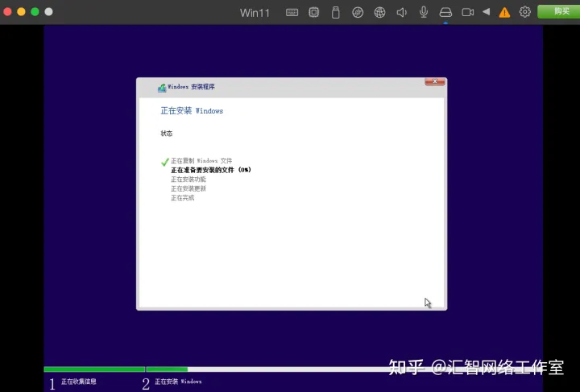Open the settings gear icon
The image size is (580, 392).
524,12
